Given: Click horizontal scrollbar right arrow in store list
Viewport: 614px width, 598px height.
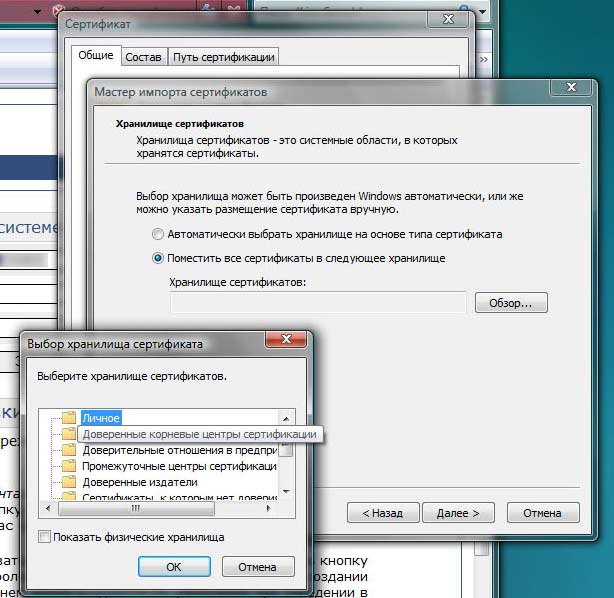Looking at the screenshot, I should (x=268, y=508).
